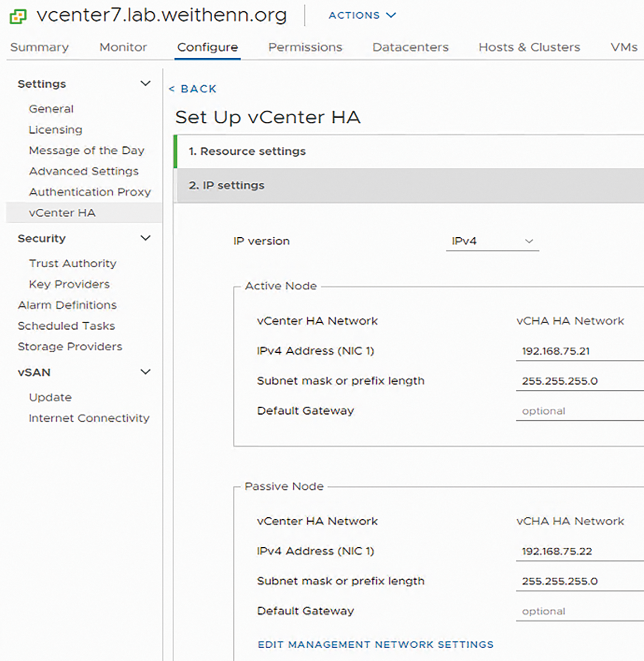Switch to the Monitor tab
The width and height of the screenshot is (644, 661).
point(123,47)
